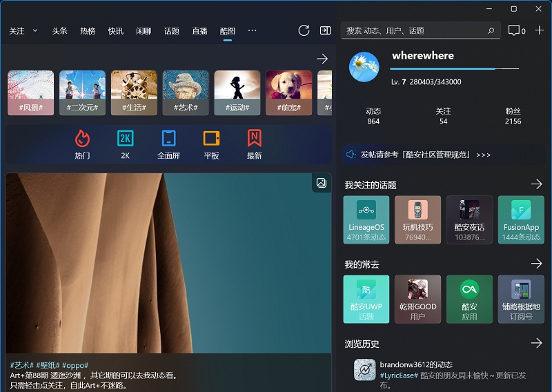Expand 我关注的话题 with its arrow
This screenshot has width=552, height=392.
[537, 184]
